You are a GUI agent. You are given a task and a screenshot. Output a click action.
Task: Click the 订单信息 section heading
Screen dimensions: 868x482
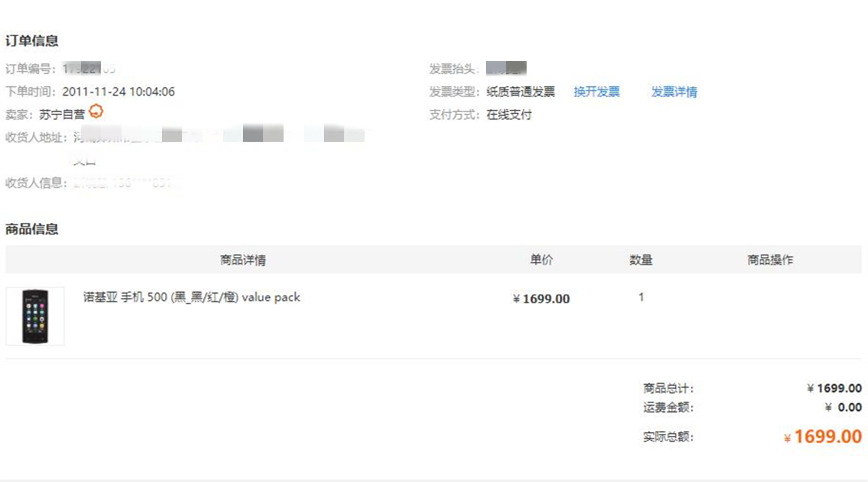[x=31, y=41]
